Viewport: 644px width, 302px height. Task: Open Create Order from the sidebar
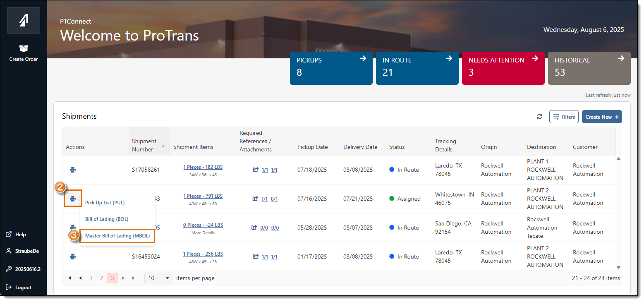coord(24,53)
